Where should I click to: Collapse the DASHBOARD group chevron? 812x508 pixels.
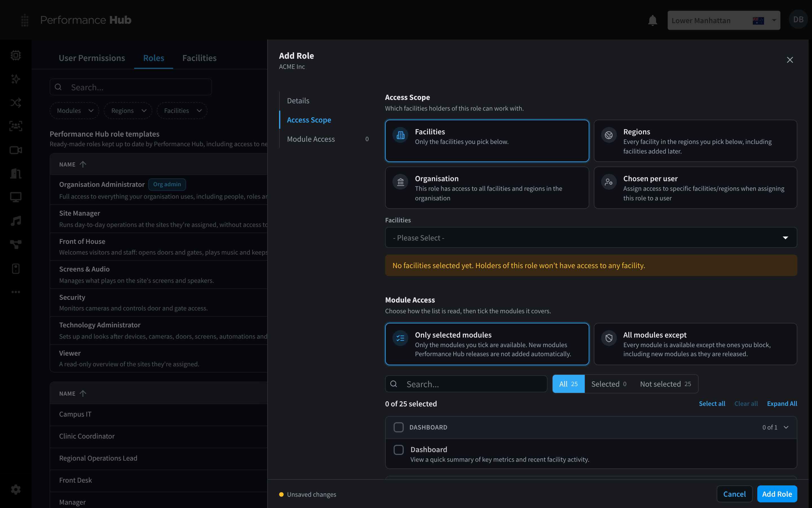[786, 427]
